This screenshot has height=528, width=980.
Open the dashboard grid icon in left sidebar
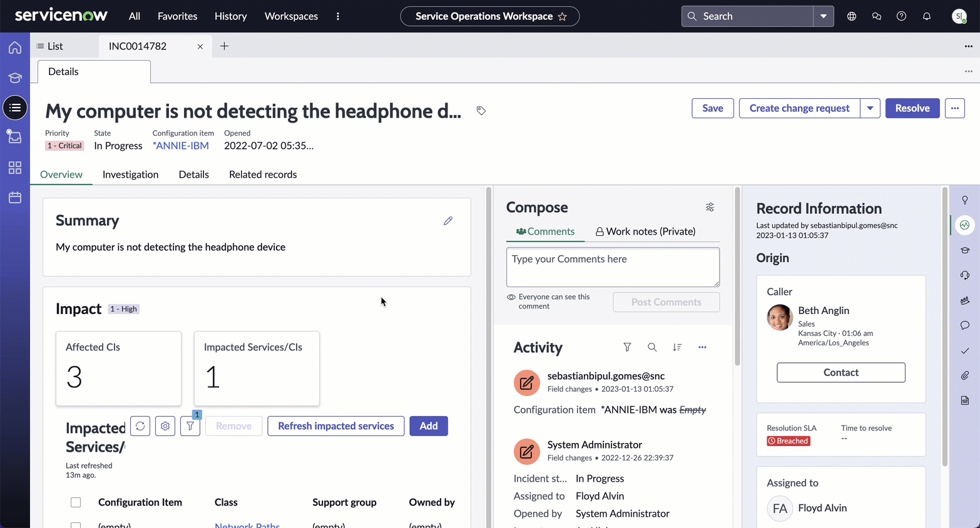click(x=15, y=168)
